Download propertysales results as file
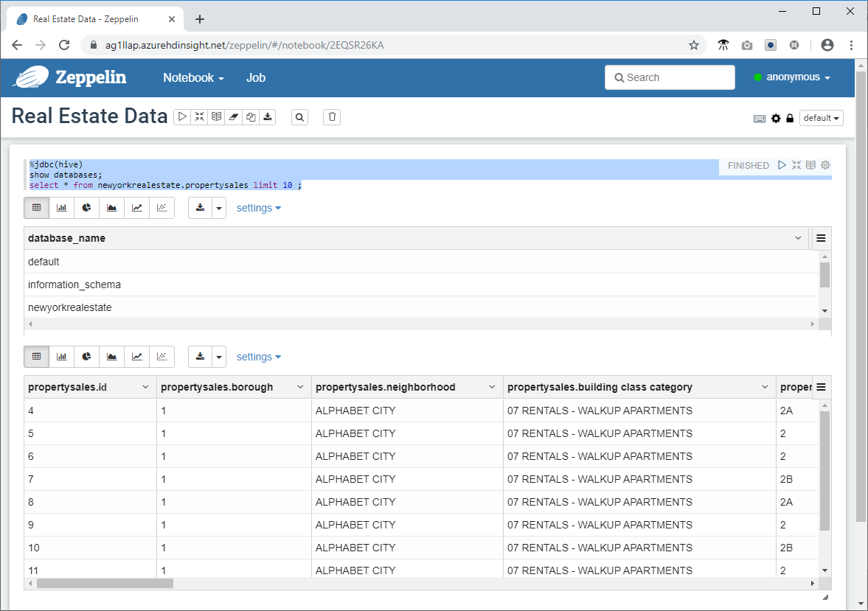 (x=200, y=357)
